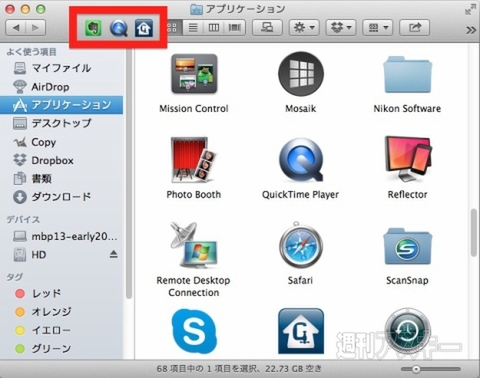The height and width of the screenshot is (378, 480).
Task: Go back with the left arrow button
Action: click(x=16, y=28)
